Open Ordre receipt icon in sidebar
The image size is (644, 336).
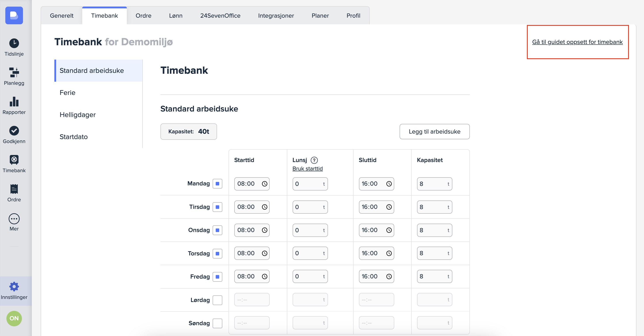14,189
